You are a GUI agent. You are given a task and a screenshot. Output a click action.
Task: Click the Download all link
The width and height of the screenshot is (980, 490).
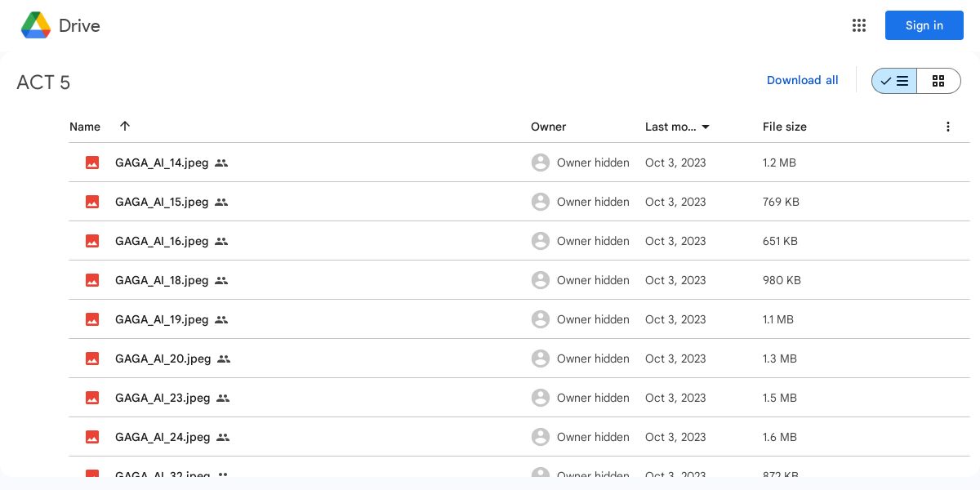802,80
